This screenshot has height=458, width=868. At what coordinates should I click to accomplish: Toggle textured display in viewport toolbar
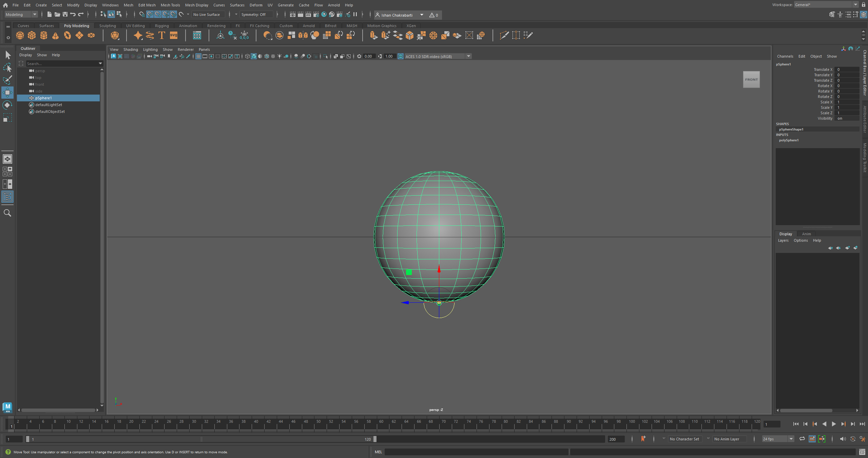tap(273, 56)
